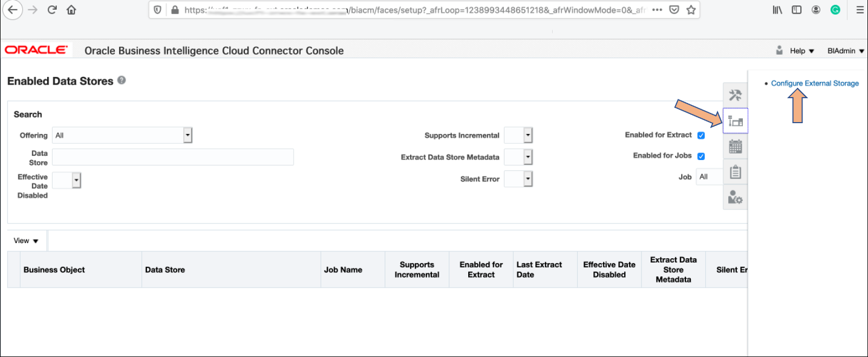The height and width of the screenshot is (357, 868).
Task: Open the user with gear settings icon
Action: (x=735, y=197)
